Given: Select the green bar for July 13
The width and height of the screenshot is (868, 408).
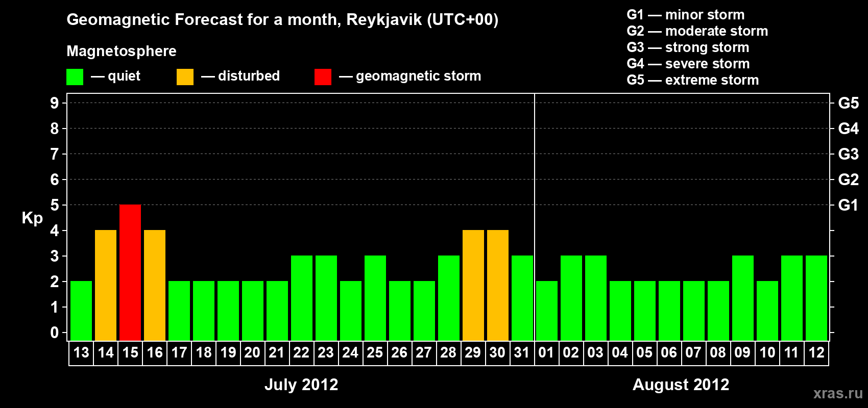Looking at the screenshot, I should pos(81,311).
